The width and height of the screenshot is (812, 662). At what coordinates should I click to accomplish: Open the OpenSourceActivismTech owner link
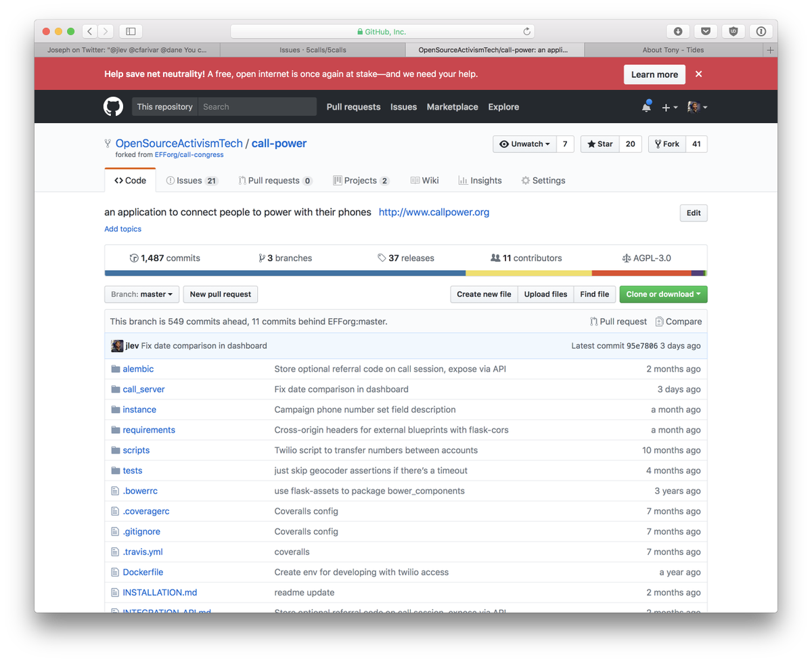pos(179,144)
